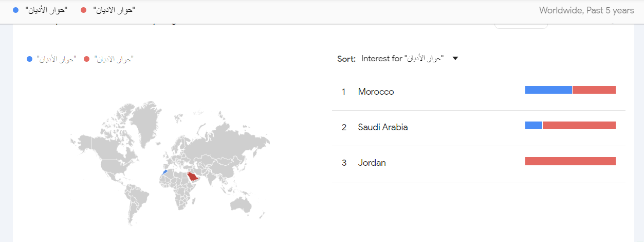Open the Jordan region entry

point(372,163)
